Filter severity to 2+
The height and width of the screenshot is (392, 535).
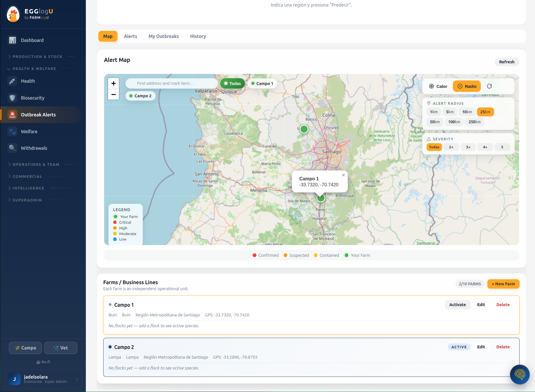451,147
